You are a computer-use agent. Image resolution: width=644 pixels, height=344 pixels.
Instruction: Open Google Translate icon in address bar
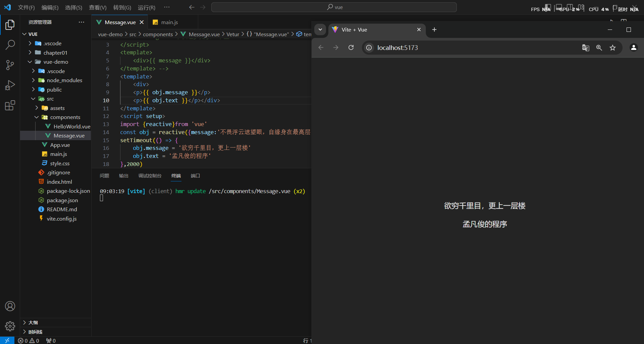click(586, 48)
